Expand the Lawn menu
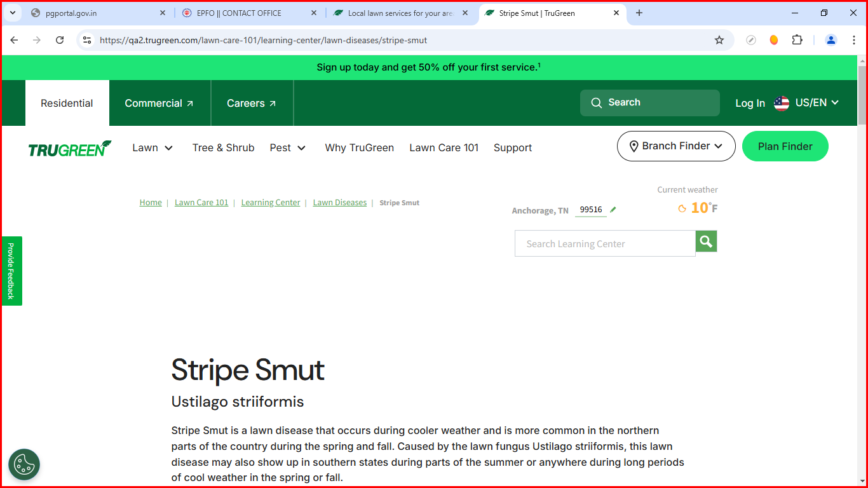 point(153,147)
